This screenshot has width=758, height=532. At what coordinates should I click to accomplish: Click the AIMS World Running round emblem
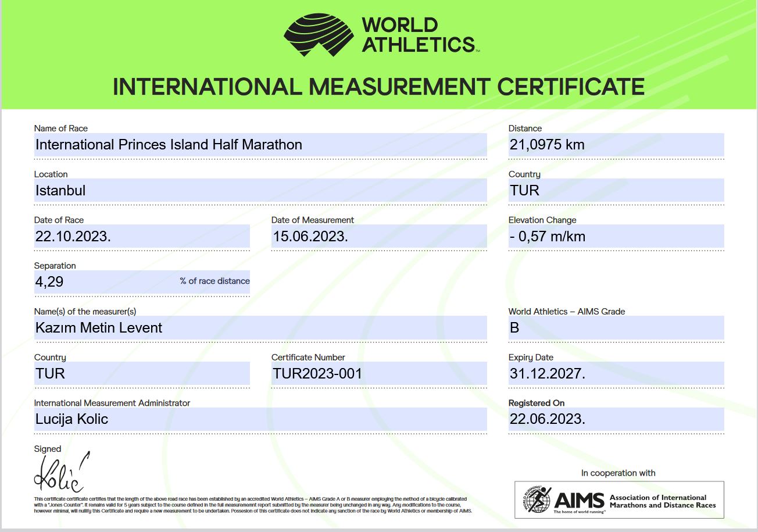(535, 500)
